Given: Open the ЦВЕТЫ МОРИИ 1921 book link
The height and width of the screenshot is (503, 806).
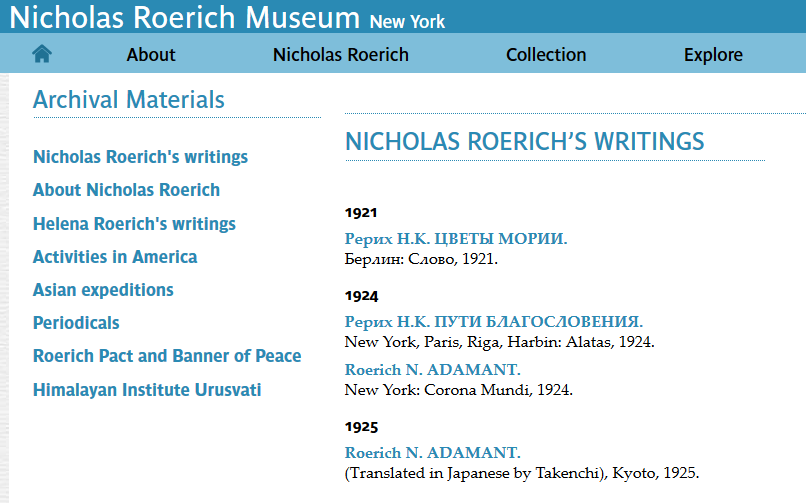Looking at the screenshot, I should 456,239.
